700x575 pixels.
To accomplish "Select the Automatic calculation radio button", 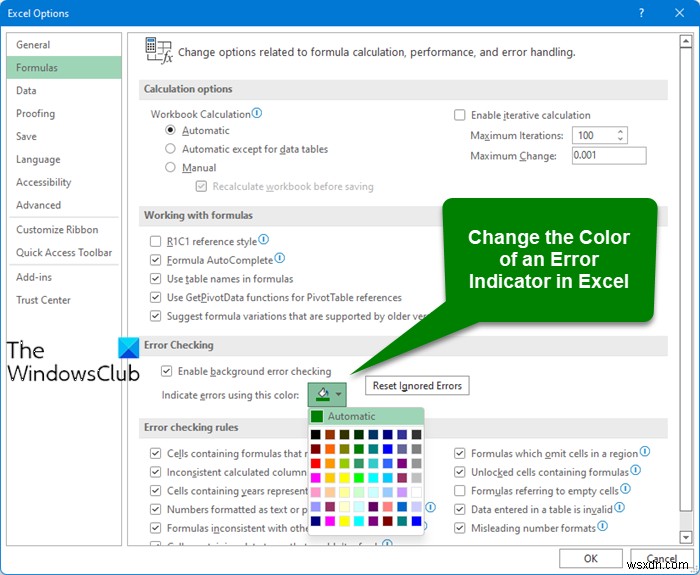I will pos(170,130).
